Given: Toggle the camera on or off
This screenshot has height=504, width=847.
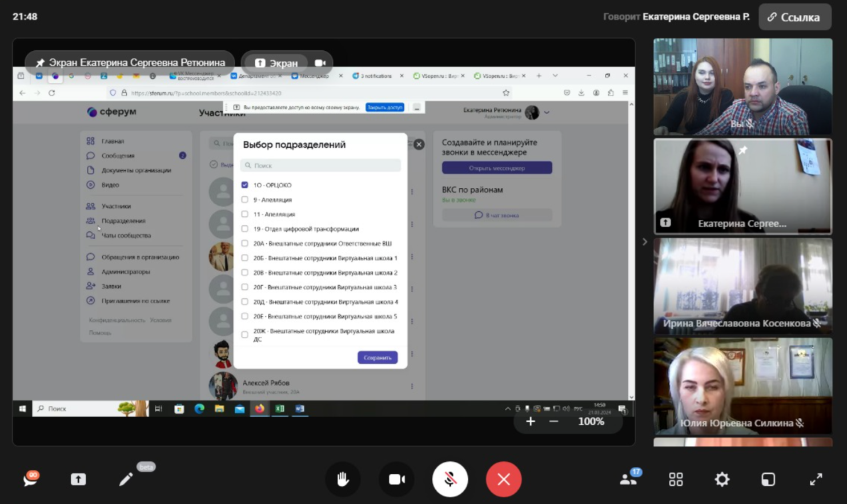Looking at the screenshot, I should point(396,479).
